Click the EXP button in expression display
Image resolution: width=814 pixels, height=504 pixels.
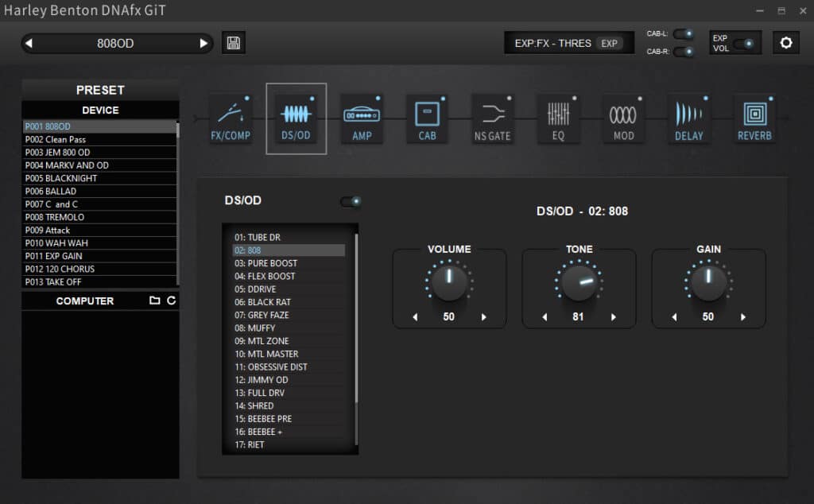point(610,44)
